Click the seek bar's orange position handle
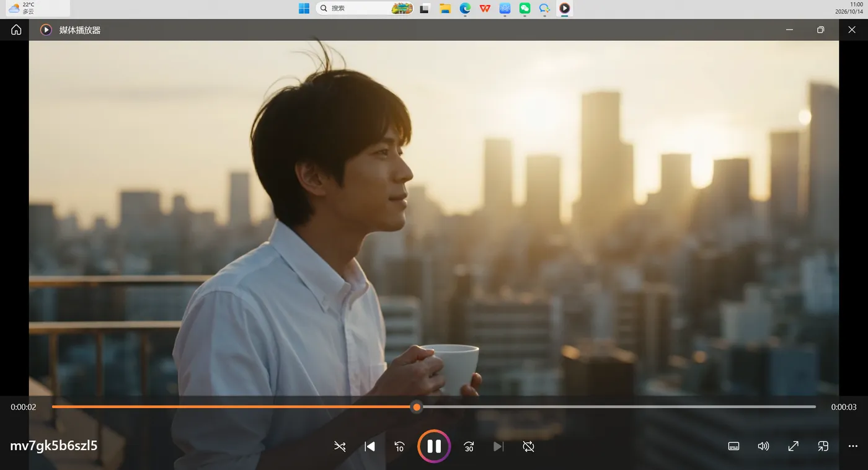868x470 pixels. (x=417, y=407)
